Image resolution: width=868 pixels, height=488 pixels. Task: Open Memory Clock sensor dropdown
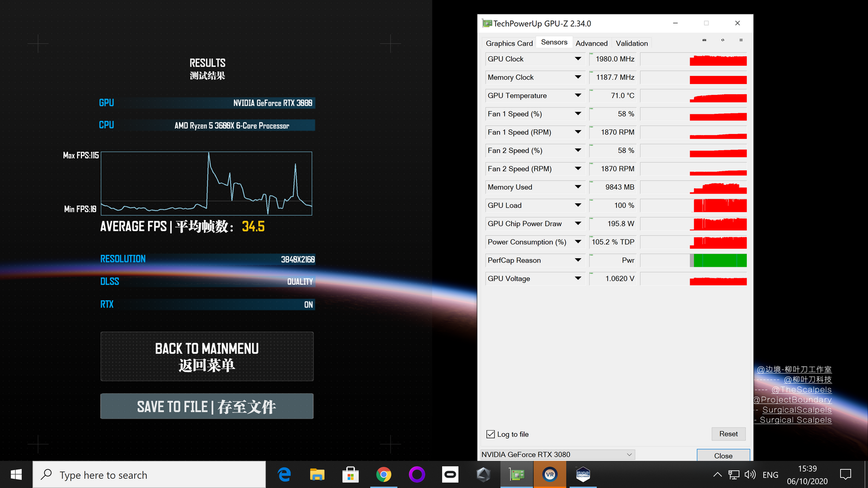tap(578, 78)
